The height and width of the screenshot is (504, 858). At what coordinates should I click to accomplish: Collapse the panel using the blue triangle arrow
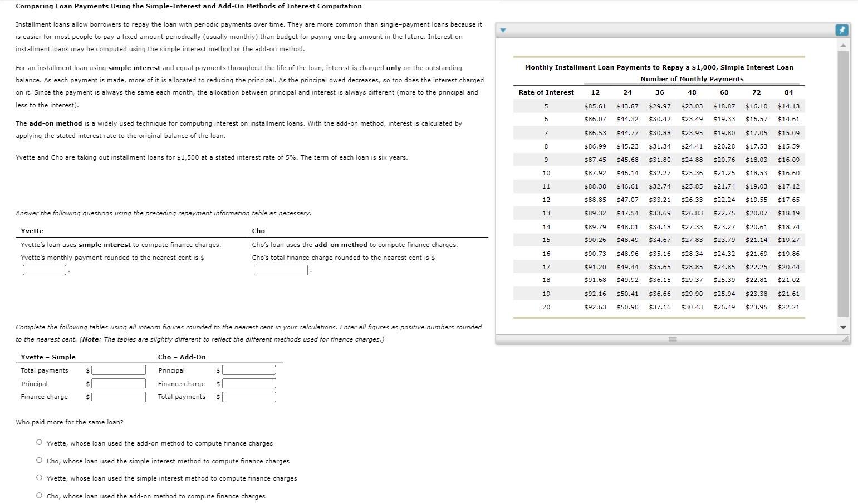click(503, 30)
